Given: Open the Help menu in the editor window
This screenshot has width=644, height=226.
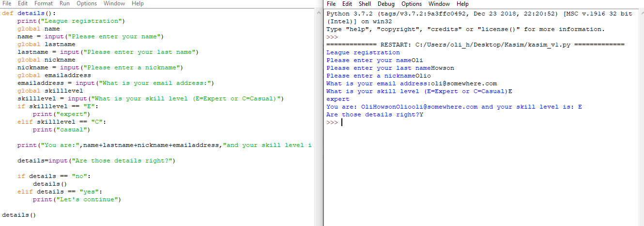Looking at the screenshot, I should [138, 3].
